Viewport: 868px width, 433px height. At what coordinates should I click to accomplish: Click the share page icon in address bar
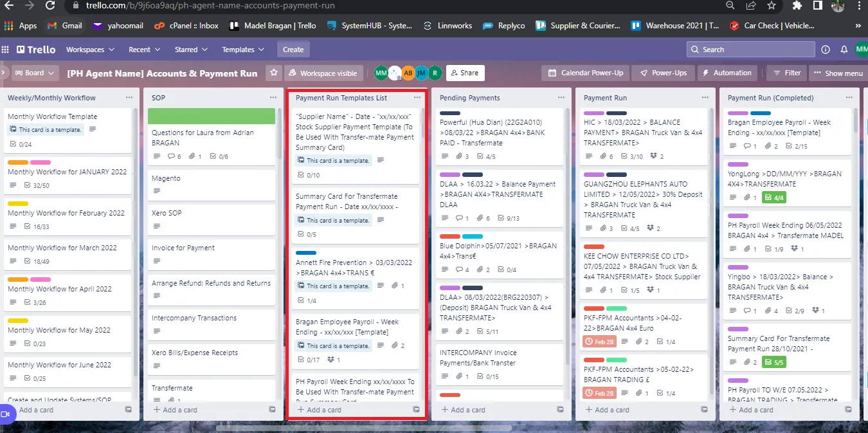pyautogui.click(x=750, y=5)
